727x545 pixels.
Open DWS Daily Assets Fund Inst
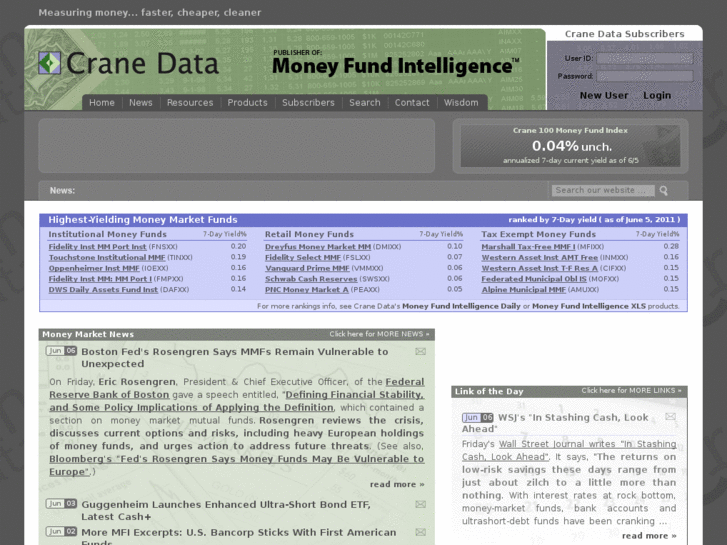tap(103, 289)
